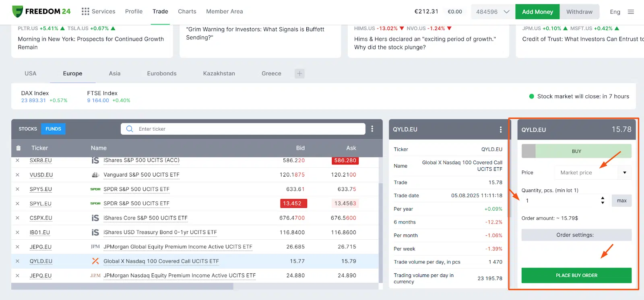Decrease quantity with the down stepper arrow
This screenshot has height=300, width=644.
[603, 203]
